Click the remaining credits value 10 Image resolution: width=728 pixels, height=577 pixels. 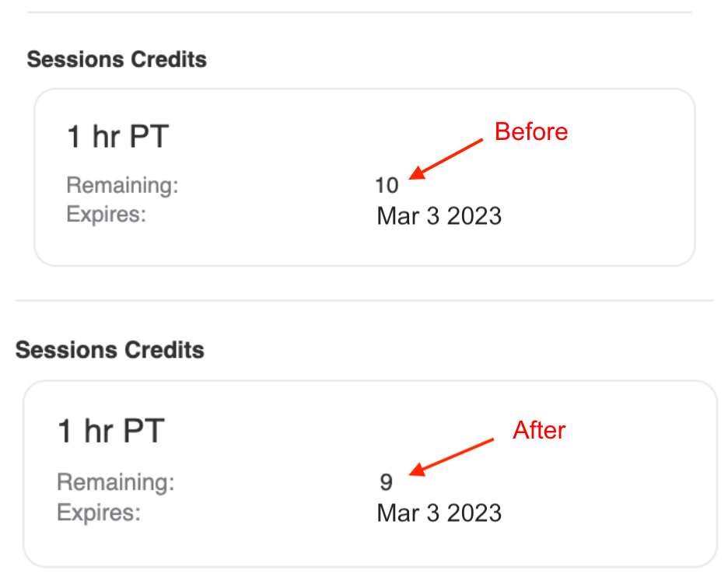coord(387,186)
